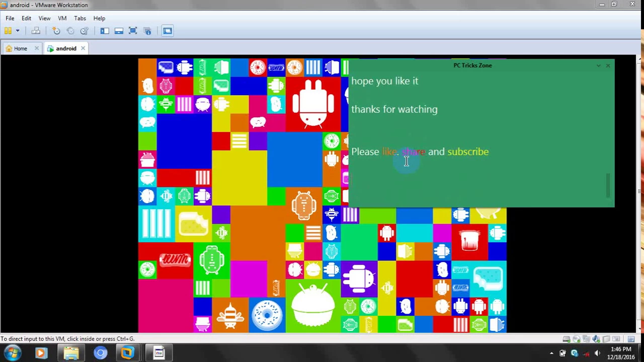Click the white donut icon tile

[267, 315]
